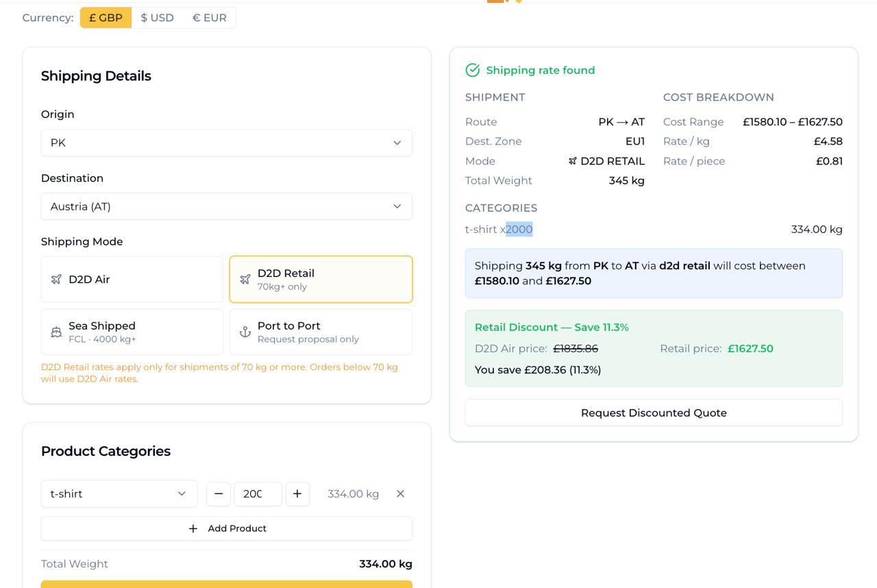
Task: Click the Cost Range value £1580.10 – £1627.50
Action: 793,122
